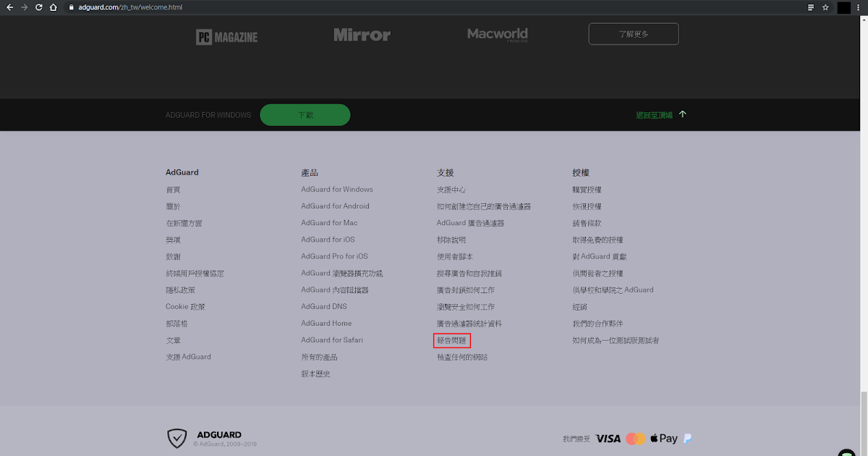Click the PC Magazine logo
Screen dimensions: 868x456
(x=226, y=37)
